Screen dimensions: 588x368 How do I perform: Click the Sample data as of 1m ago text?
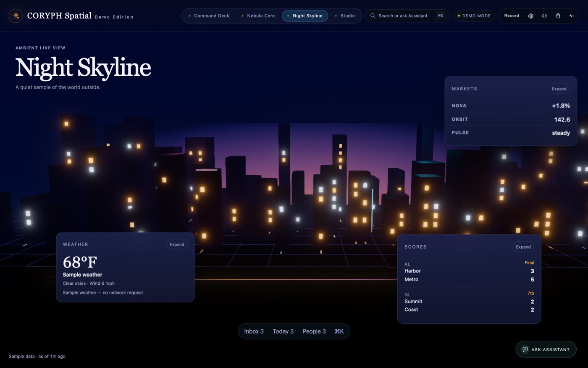coord(37,357)
